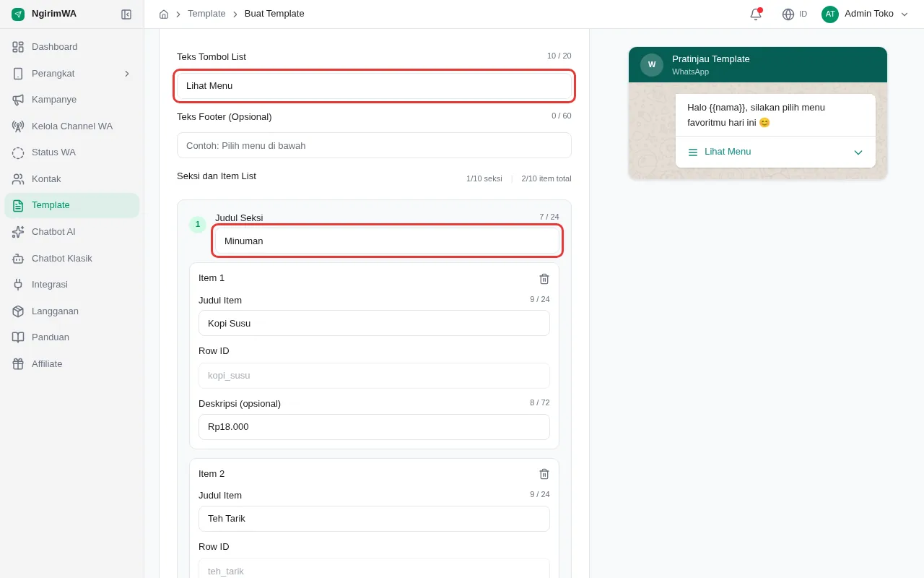Go to Chatbot Klasik

(72, 259)
